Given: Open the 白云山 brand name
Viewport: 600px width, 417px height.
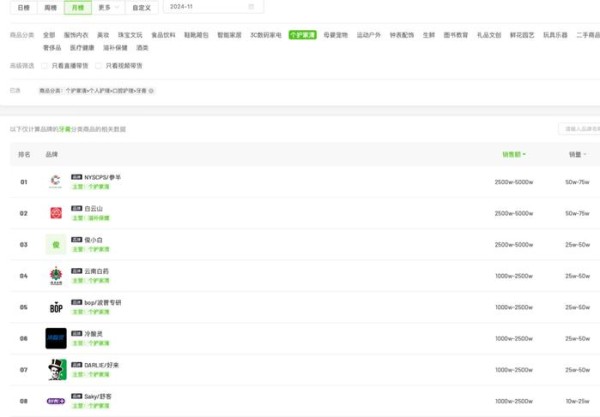Looking at the screenshot, I should pos(93,208).
